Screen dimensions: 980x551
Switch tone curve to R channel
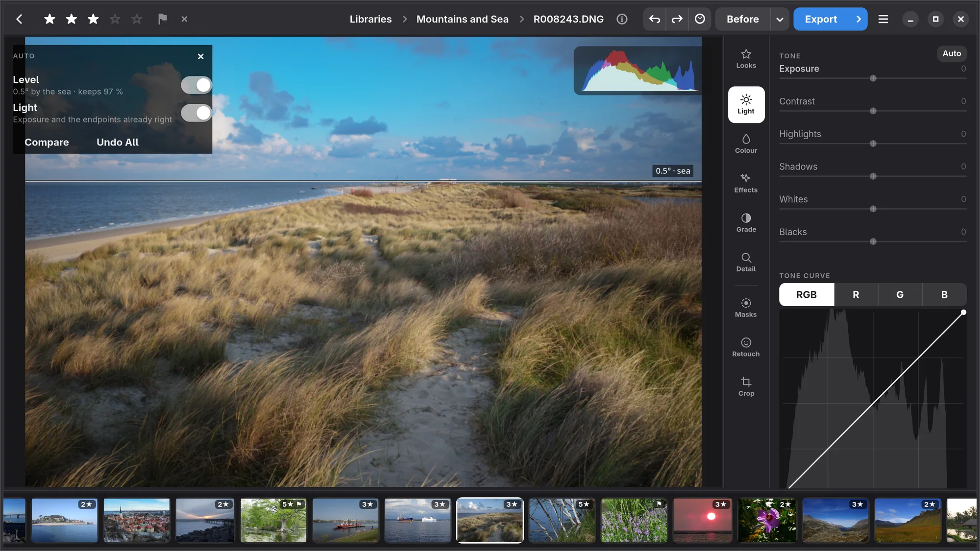point(856,294)
